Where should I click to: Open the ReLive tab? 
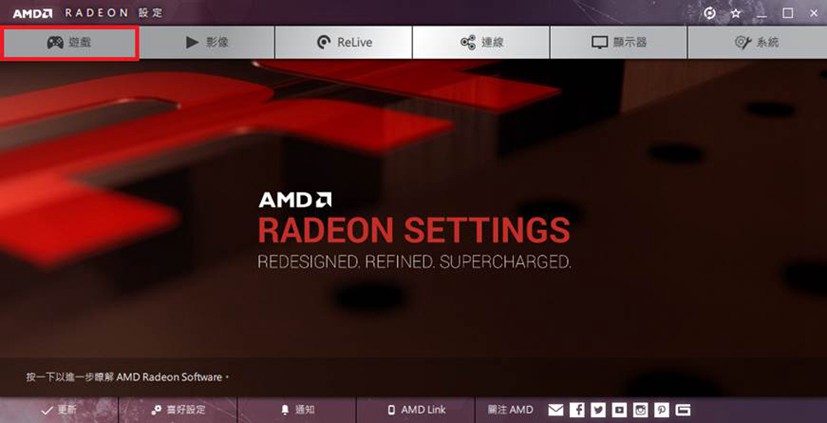tap(343, 42)
